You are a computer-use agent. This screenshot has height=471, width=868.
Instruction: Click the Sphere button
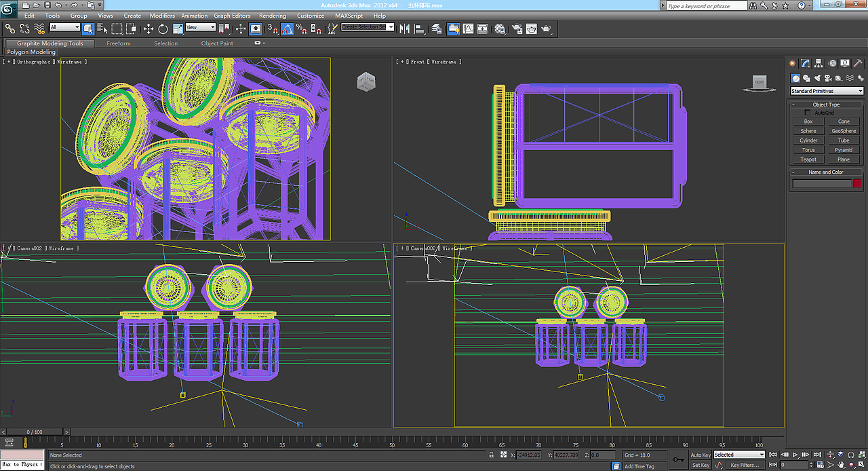[x=808, y=131]
